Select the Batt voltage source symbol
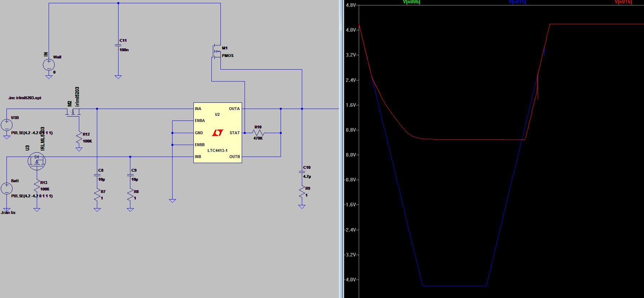The height and width of the screenshot is (298, 644). pyautogui.click(x=6, y=188)
